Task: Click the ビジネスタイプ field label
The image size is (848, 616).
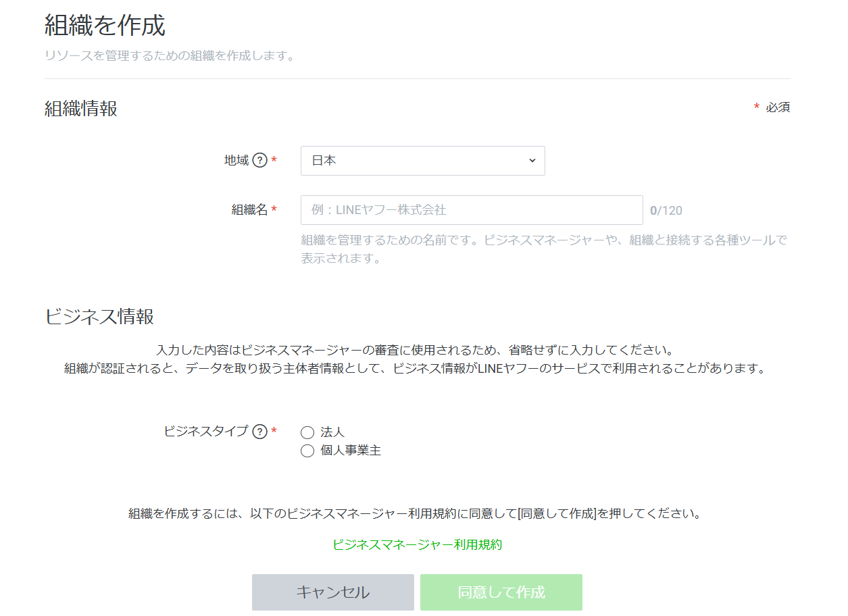Action: click(x=206, y=431)
